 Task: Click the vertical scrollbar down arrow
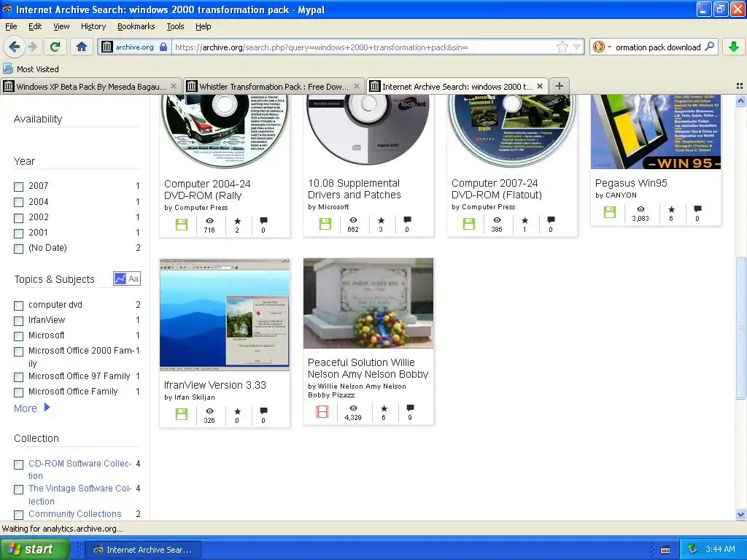[x=740, y=514]
